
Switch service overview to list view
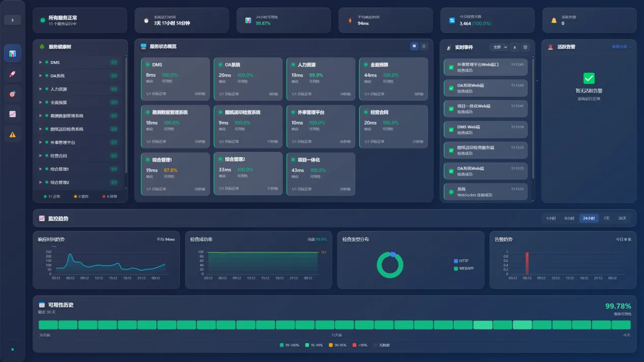coord(424,46)
